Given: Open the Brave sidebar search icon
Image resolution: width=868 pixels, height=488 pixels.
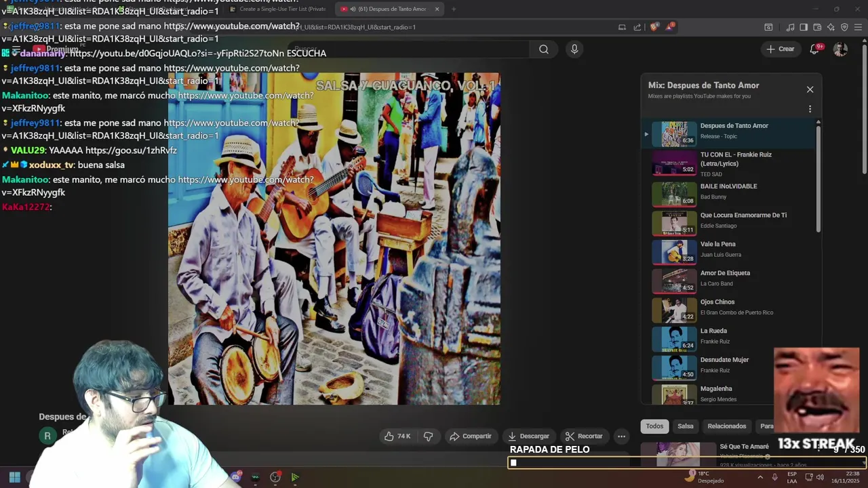Looking at the screenshot, I should [768, 27].
